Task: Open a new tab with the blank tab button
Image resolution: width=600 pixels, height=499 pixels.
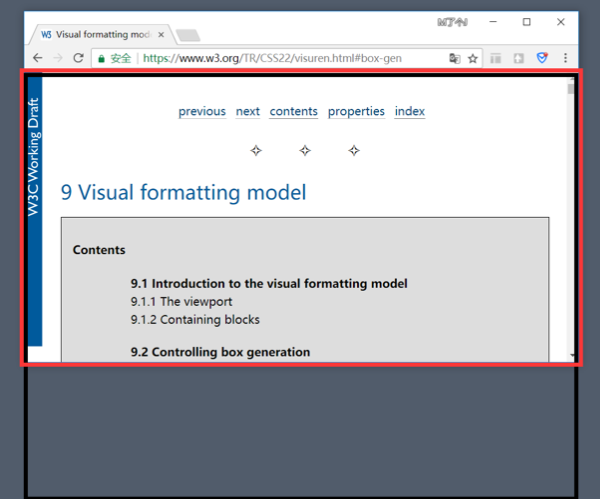Action: [x=187, y=35]
